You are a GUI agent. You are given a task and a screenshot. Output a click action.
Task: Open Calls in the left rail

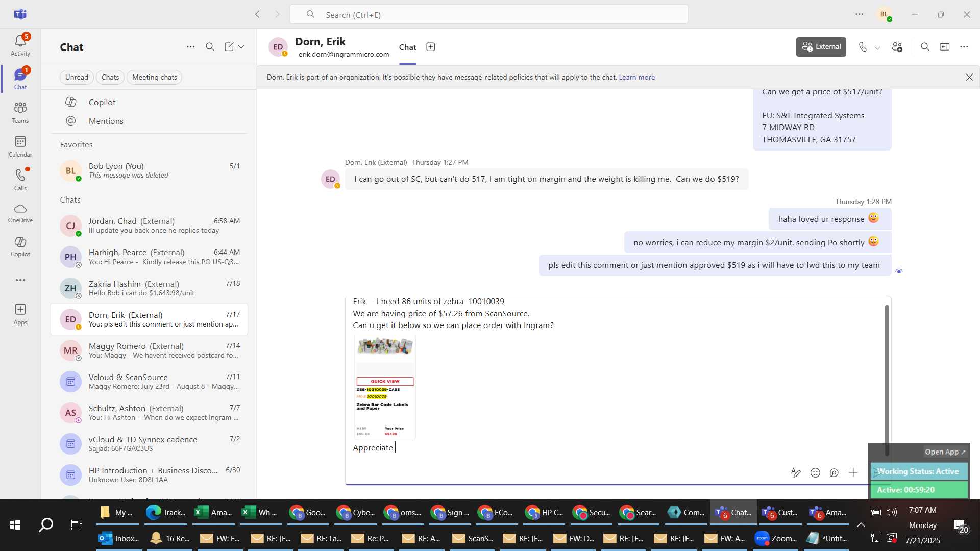pos(20,180)
